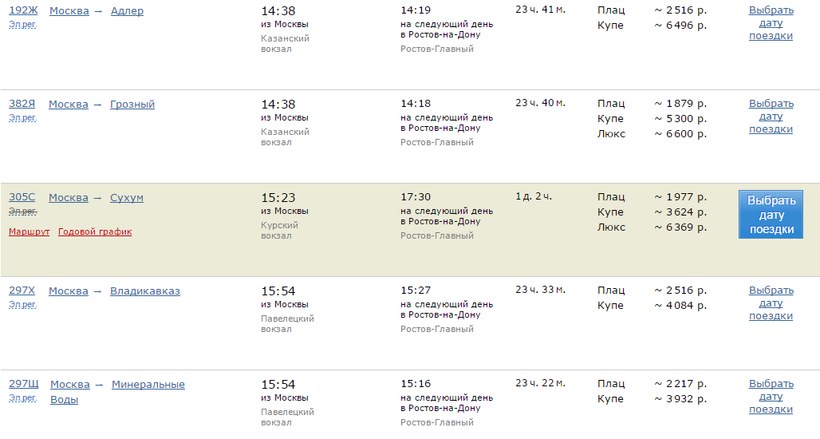Image resolution: width=820 pixels, height=439 pixels.
Task: Click the Сухум destination link
Action: click(127, 198)
